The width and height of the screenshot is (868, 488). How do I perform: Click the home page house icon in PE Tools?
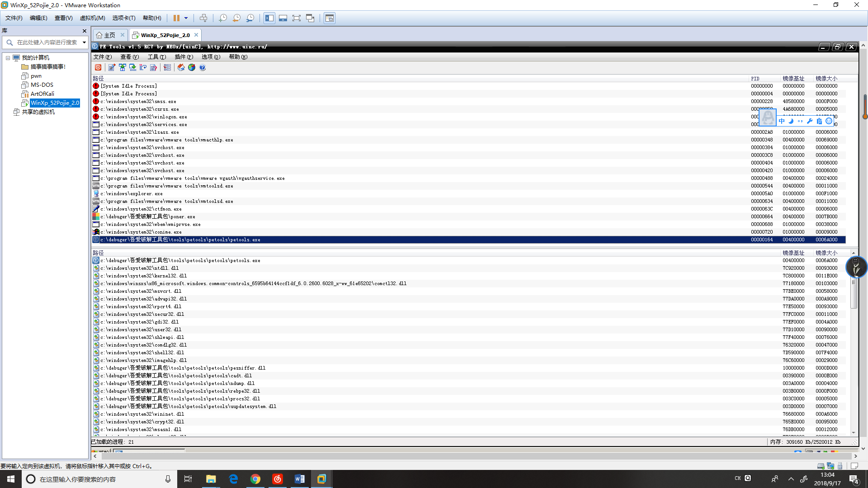[x=181, y=67]
